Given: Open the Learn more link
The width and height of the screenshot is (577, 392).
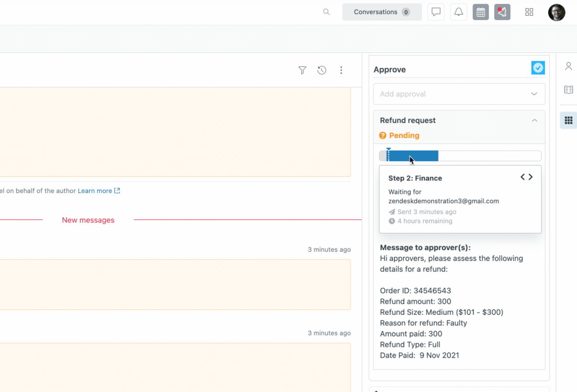Looking at the screenshot, I should (x=95, y=191).
